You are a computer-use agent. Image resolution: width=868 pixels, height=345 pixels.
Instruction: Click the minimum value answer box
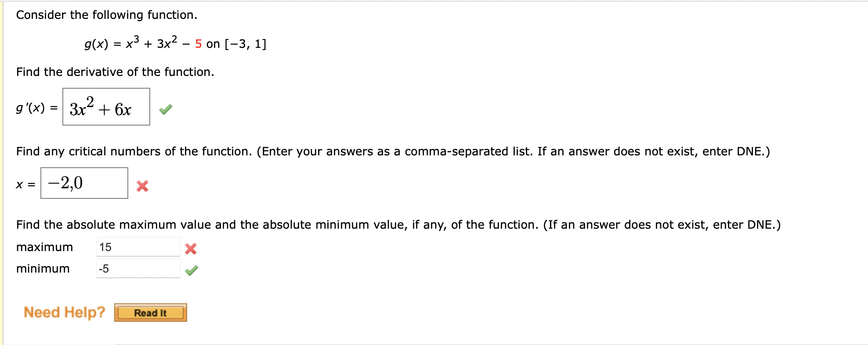click(x=138, y=268)
